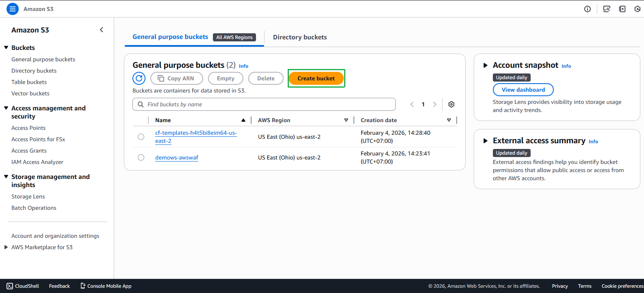Collapse Storage management and insights section
Screen dimensions: 644x293
(6, 177)
